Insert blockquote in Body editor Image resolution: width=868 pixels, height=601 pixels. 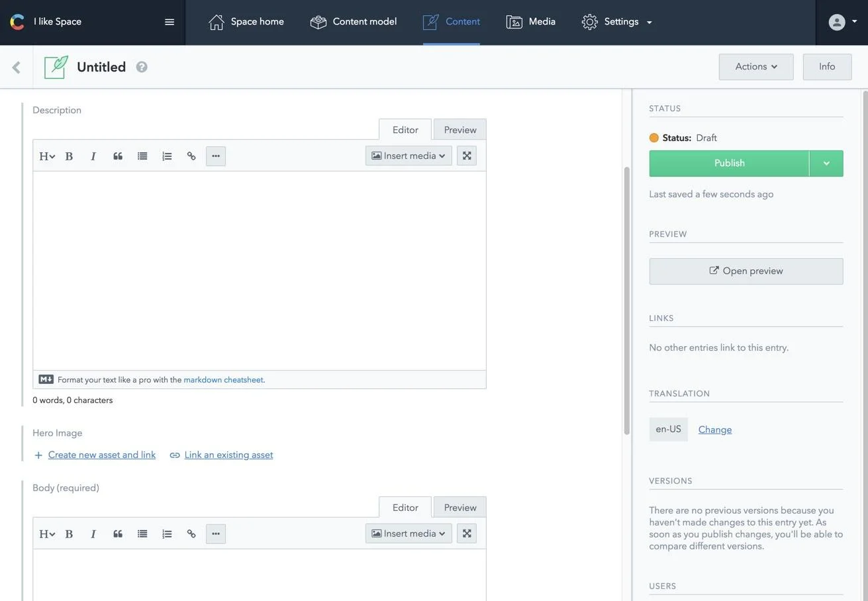point(118,534)
